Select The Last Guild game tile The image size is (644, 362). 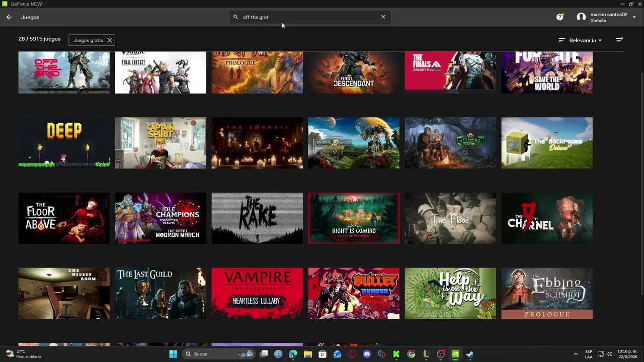point(160,294)
